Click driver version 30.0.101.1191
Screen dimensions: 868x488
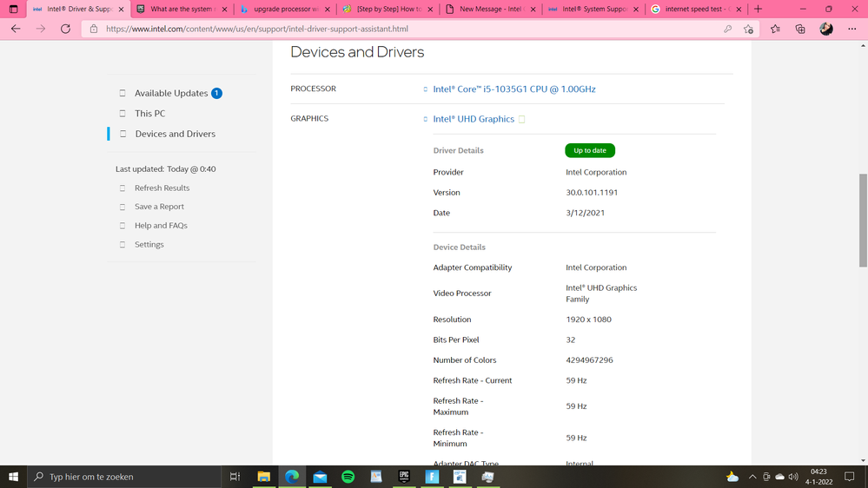(x=591, y=193)
